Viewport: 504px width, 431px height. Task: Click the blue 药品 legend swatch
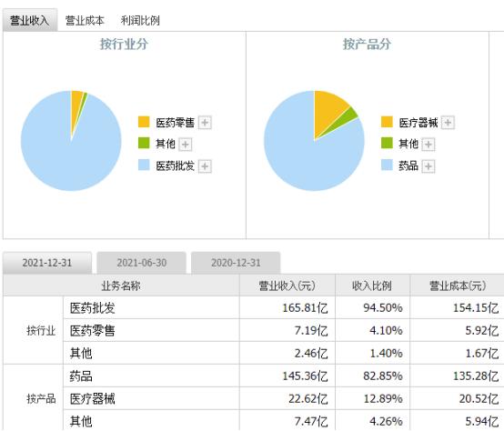(387, 165)
